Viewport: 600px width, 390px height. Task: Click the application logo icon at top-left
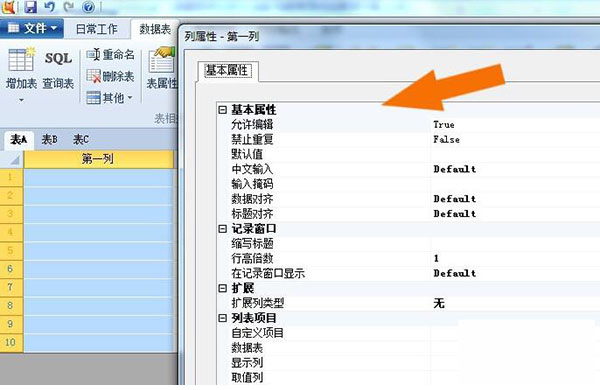click(8, 7)
